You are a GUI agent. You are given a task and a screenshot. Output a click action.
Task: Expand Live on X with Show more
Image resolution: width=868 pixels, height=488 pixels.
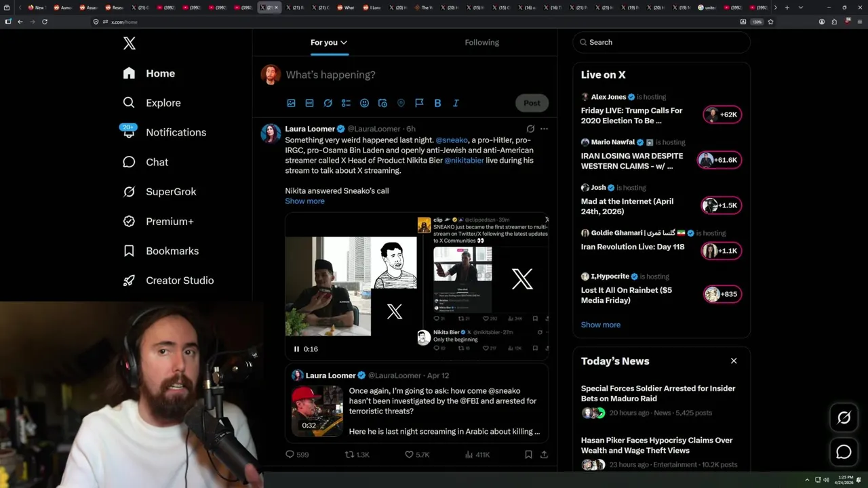(x=600, y=325)
